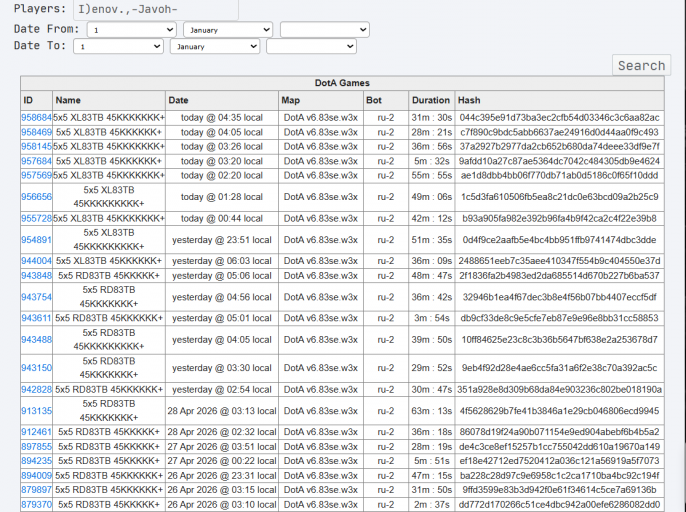Select hash starting with 044c395e91d7
686x512 pixels.
tap(560, 118)
